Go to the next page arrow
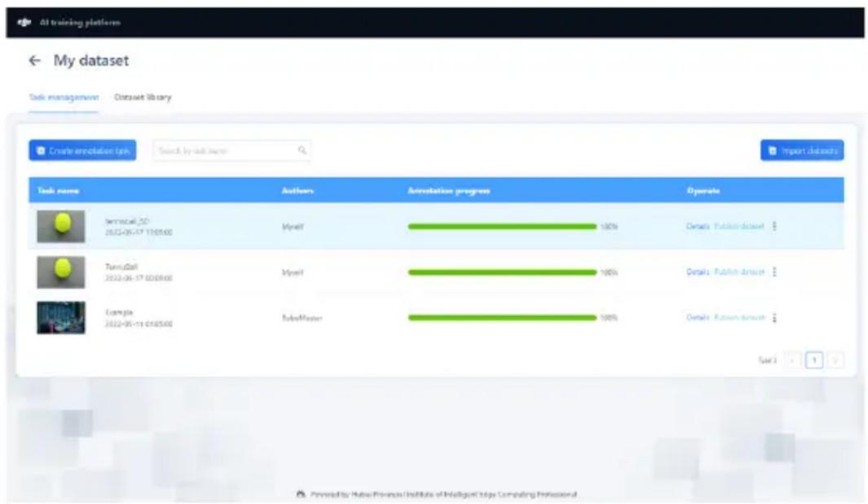The width and height of the screenshot is (868, 504). pos(835,360)
